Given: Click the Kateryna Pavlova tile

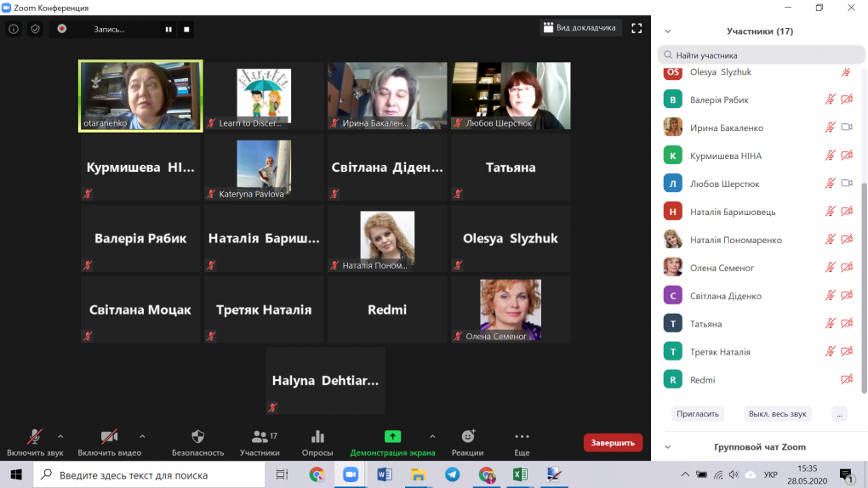Looking at the screenshot, I should (x=264, y=167).
